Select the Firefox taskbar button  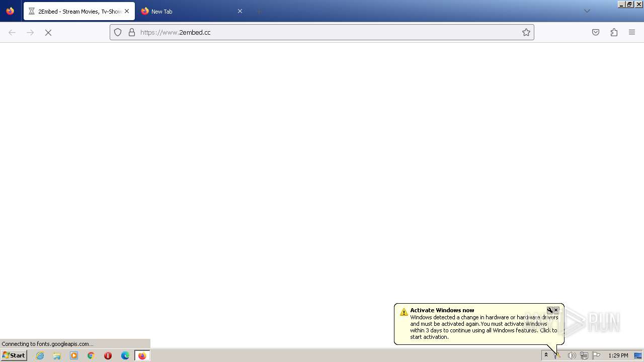coord(142,355)
